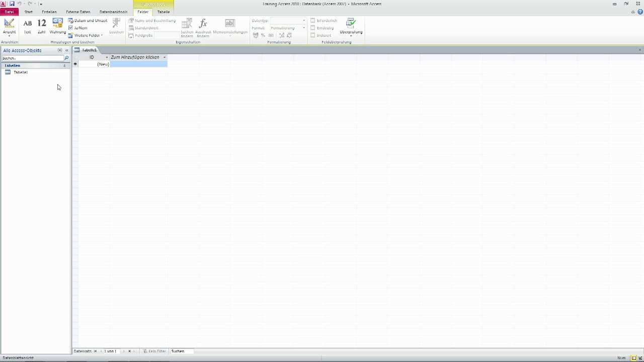The width and height of the screenshot is (644, 362).
Task: Select the new record row selector
Action: [75, 64]
